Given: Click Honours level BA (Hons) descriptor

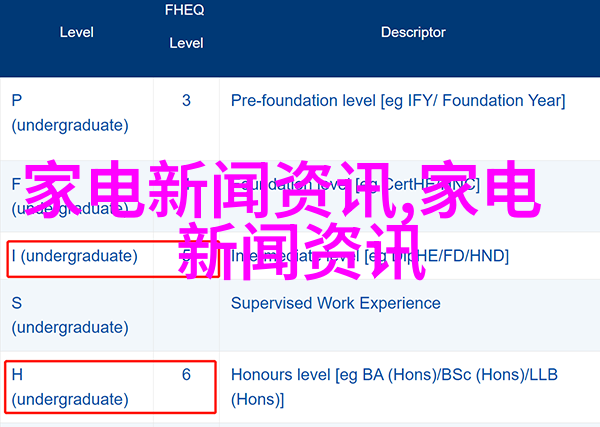Looking at the screenshot, I should point(394,387).
